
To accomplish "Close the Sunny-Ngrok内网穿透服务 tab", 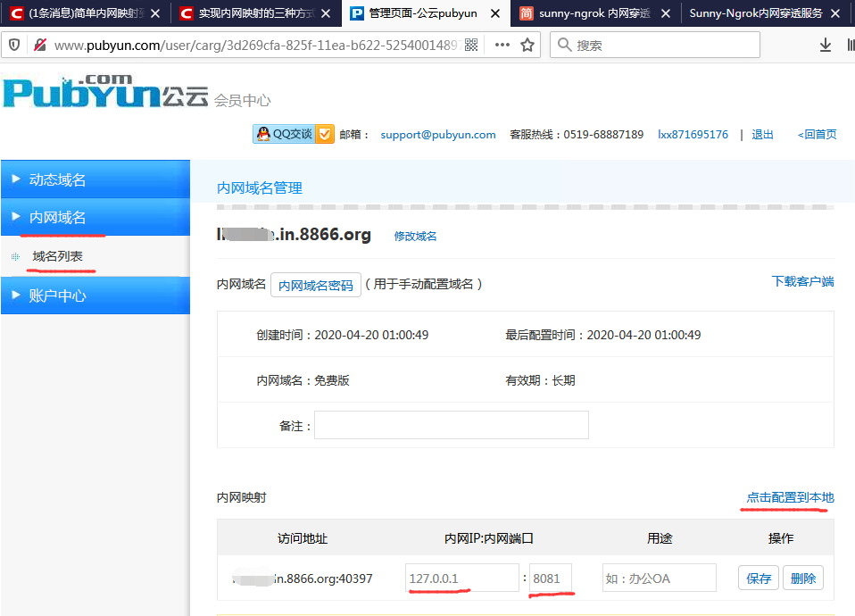I will (834, 13).
